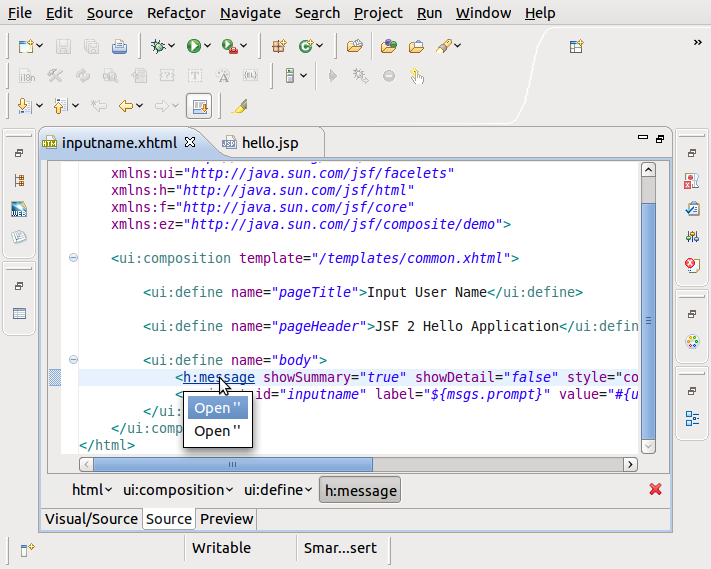Image resolution: width=711 pixels, height=569 pixels.
Task: Click the h:message breadcrumb button
Action: (x=361, y=490)
